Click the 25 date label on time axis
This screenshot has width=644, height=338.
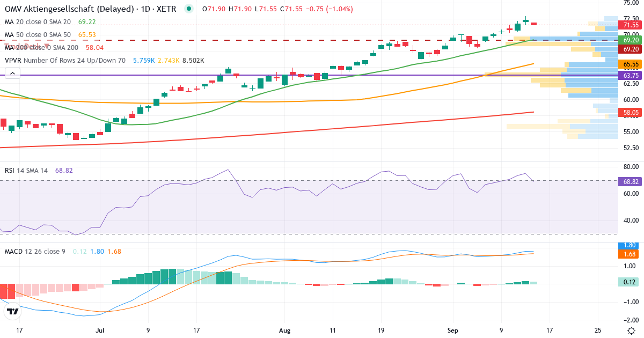click(x=598, y=330)
